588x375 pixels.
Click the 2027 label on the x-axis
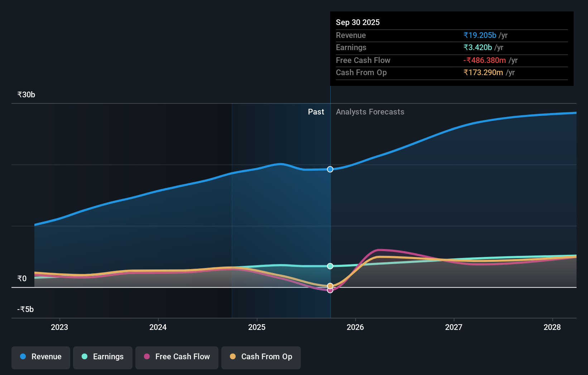pyautogui.click(x=453, y=327)
